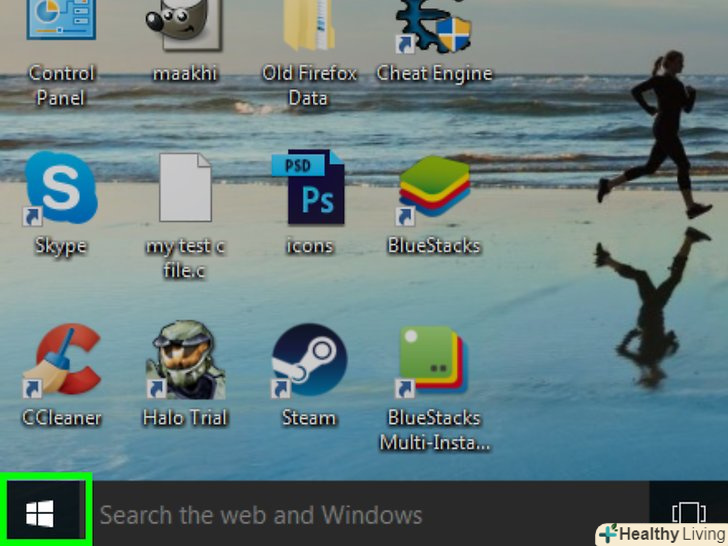Select the BlueStacks Multi-Insta... shortcut icon
This screenshot has width=728, height=546.
pos(433,362)
